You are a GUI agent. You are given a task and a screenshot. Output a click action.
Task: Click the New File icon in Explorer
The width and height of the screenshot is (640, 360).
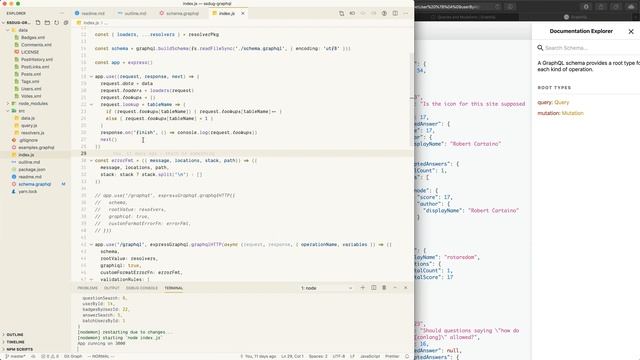pos(38,23)
